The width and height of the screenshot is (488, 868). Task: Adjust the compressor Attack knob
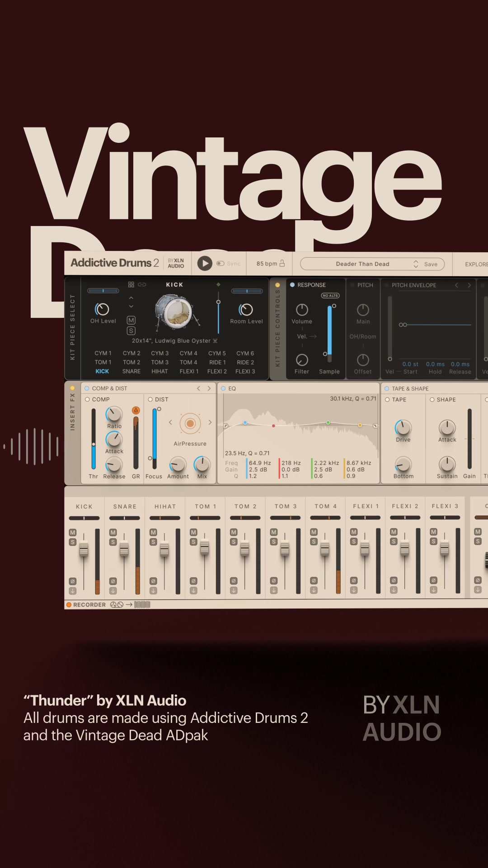(x=114, y=439)
